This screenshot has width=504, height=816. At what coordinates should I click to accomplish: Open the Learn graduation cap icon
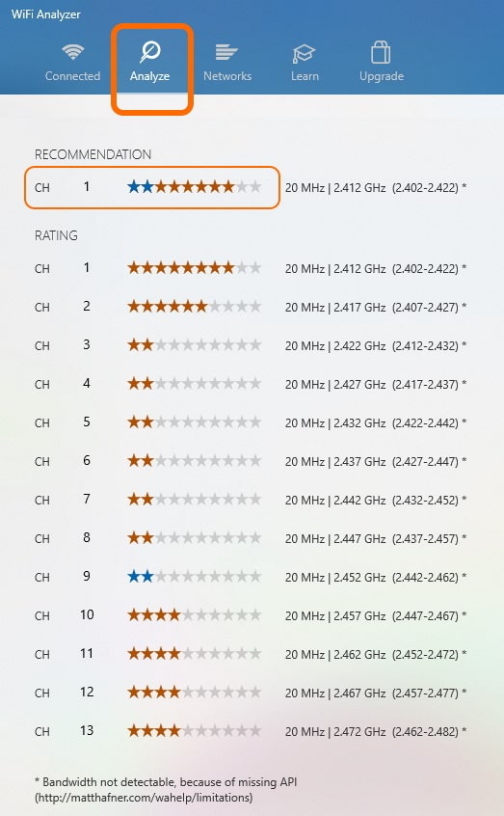pyautogui.click(x=304, y=52)
